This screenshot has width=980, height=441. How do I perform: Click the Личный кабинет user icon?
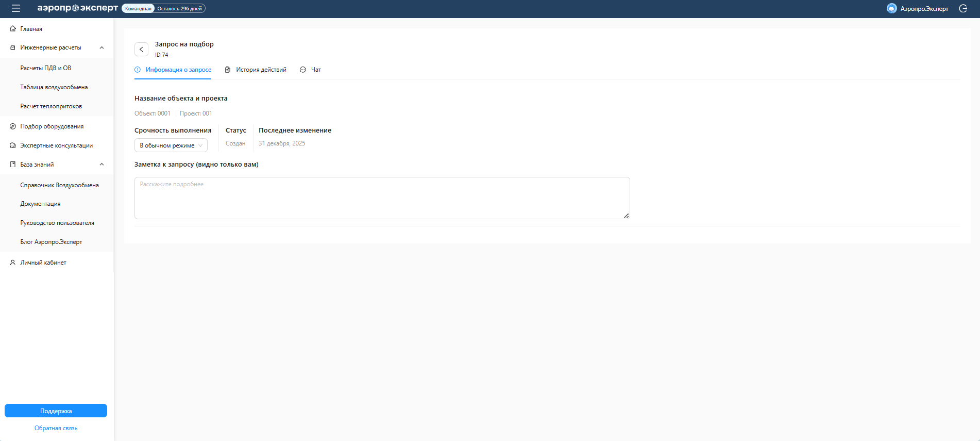click(13, 263)
